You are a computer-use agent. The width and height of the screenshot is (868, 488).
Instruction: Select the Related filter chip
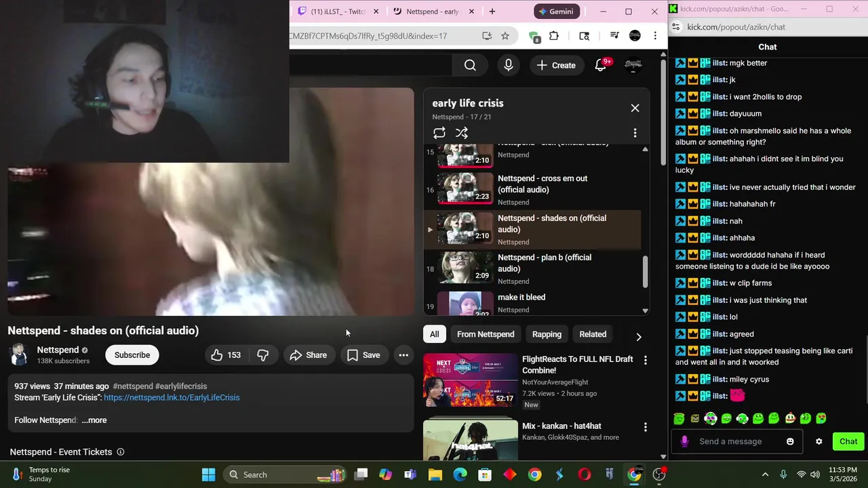[x=593, y=334]
